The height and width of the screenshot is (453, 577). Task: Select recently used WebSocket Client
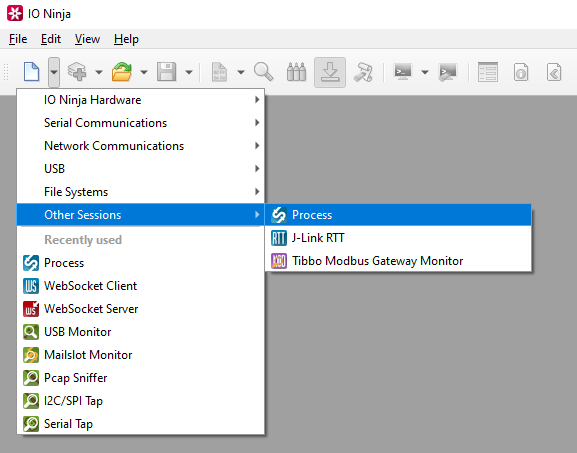point(141,286)
